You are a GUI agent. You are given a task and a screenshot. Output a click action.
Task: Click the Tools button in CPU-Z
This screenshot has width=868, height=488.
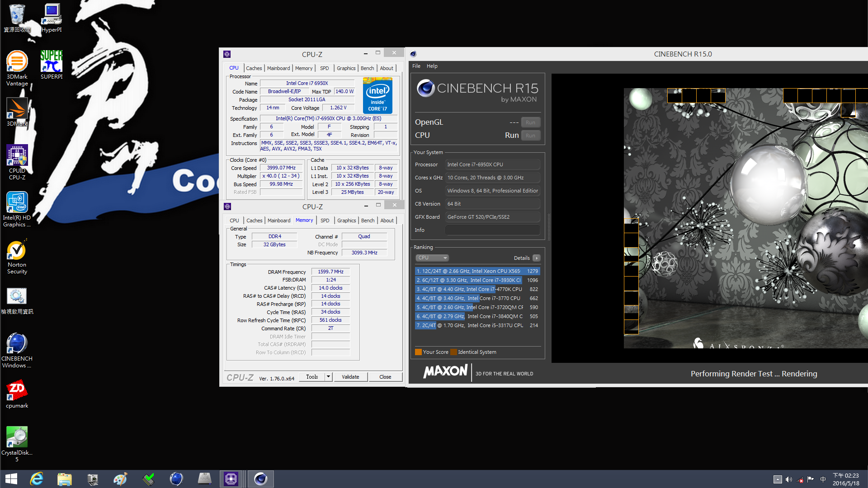(312, 377)
